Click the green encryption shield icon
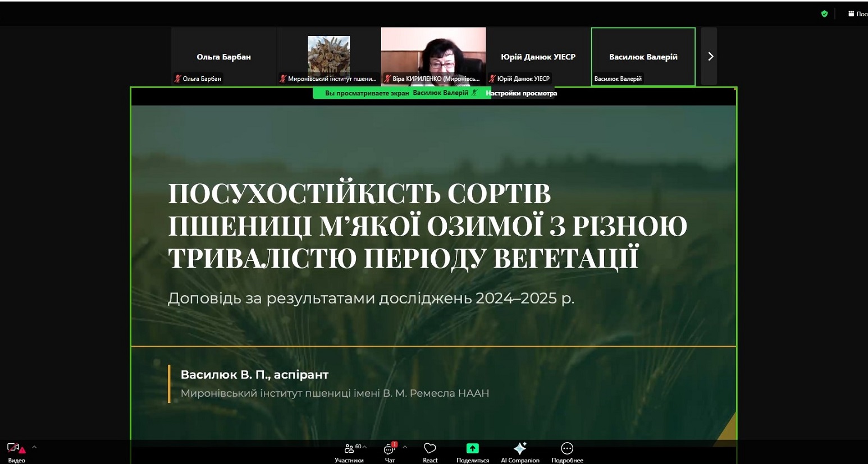This screenshot has height=464, width=868. pyautogui.click(x=824, y=14)
